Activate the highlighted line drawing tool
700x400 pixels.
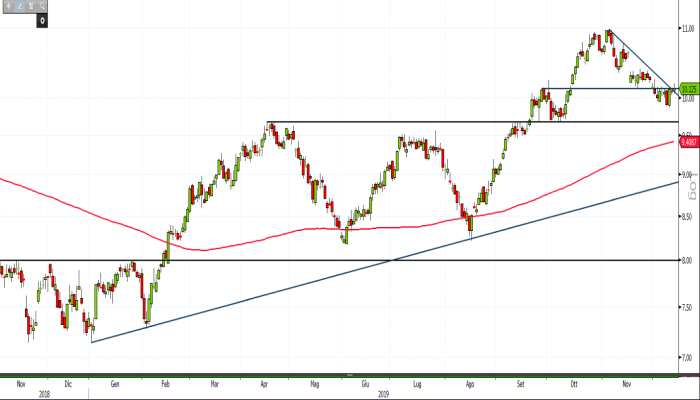19,6
